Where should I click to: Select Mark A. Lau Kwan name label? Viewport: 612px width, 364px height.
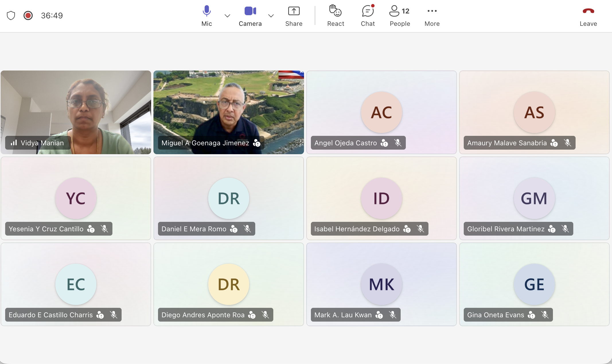(343, 315)
